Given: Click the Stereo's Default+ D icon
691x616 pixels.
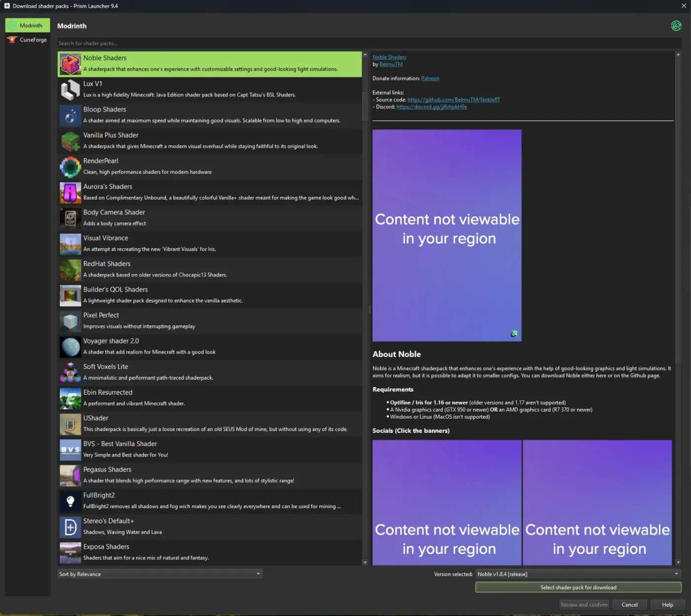Looking at the screenshot, I should (70, 527).
